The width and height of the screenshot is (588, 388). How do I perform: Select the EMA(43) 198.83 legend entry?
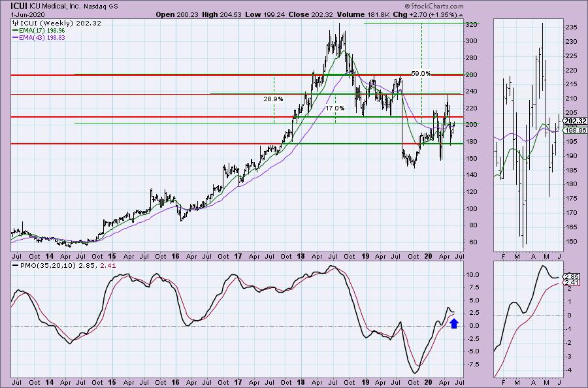tap(42, 37)
